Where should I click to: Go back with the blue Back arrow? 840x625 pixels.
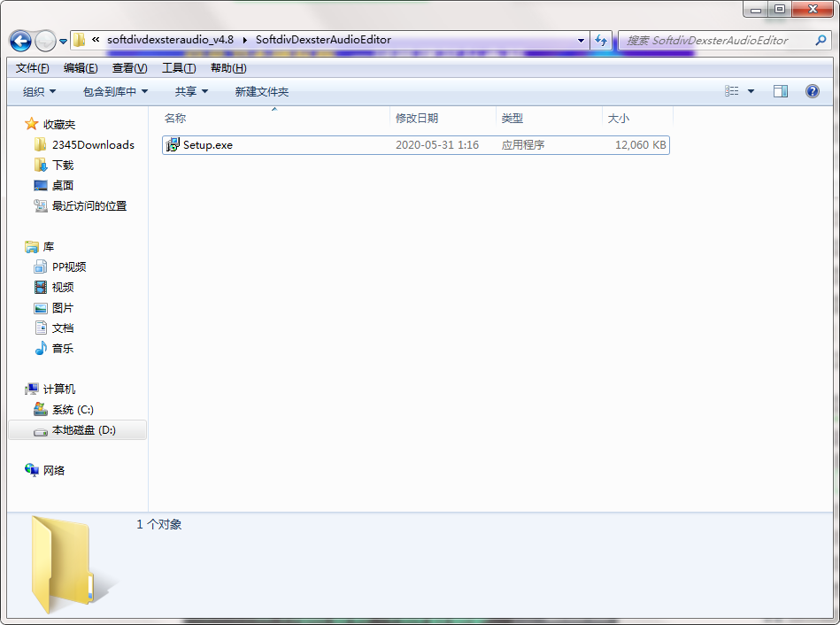(21, 41)
